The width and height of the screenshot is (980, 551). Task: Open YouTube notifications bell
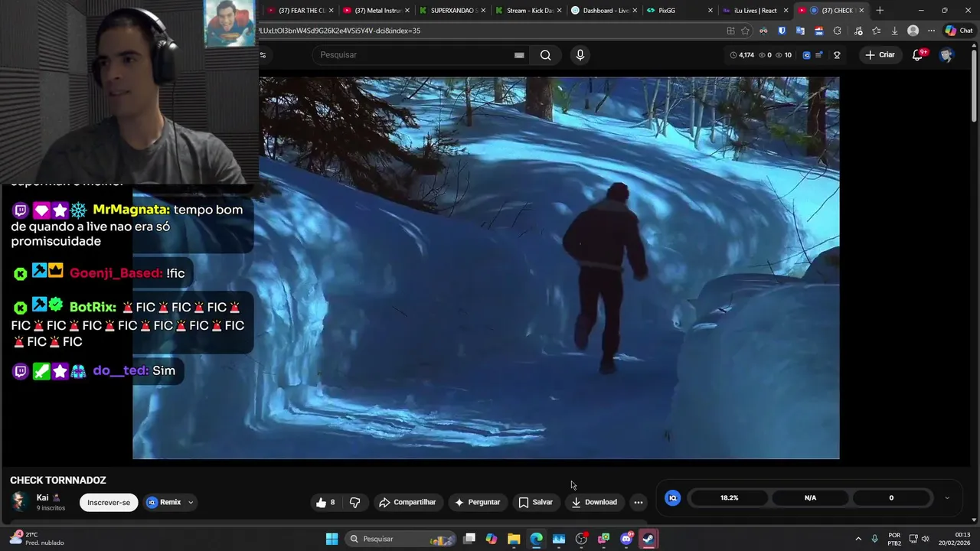point(917,55)
